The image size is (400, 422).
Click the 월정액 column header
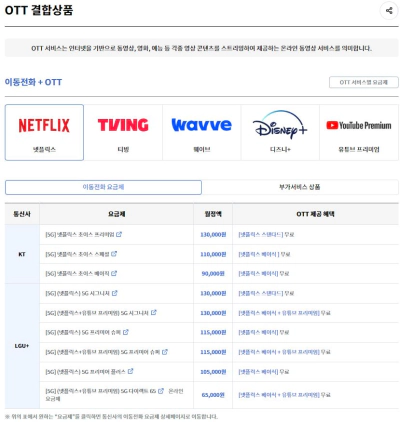pyautogui.click(x=213, y=214)
